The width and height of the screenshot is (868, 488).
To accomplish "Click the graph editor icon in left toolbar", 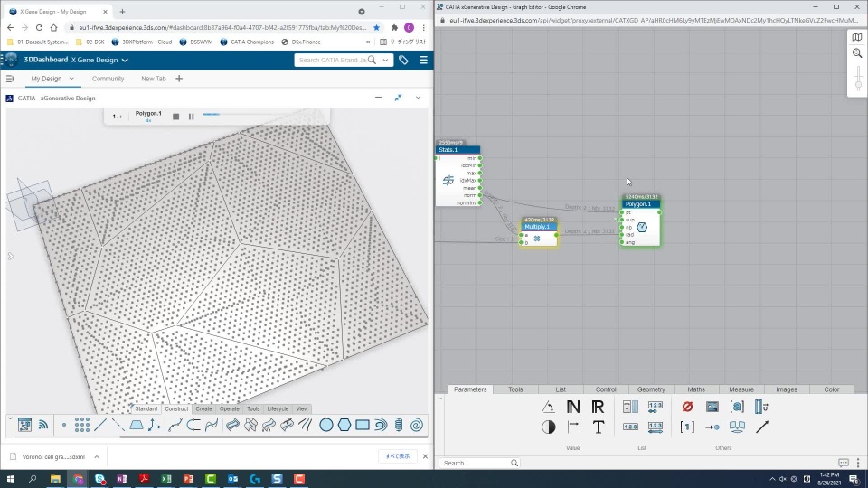I will [x=25, y=425].
